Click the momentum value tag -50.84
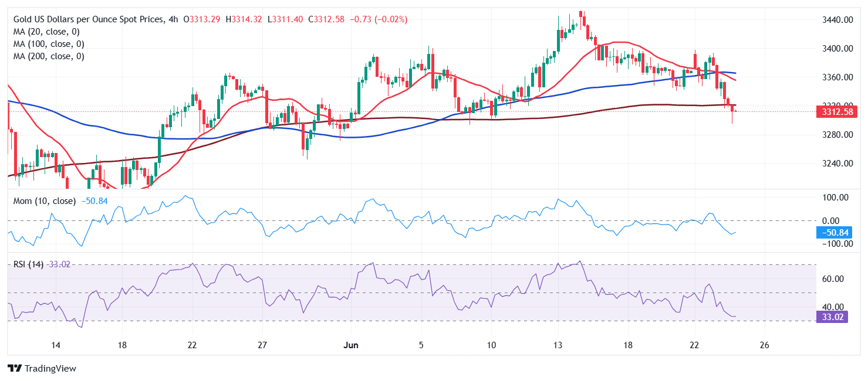This screenshot has height=381, width=868. pyautogui.click(x=832, y=233)
